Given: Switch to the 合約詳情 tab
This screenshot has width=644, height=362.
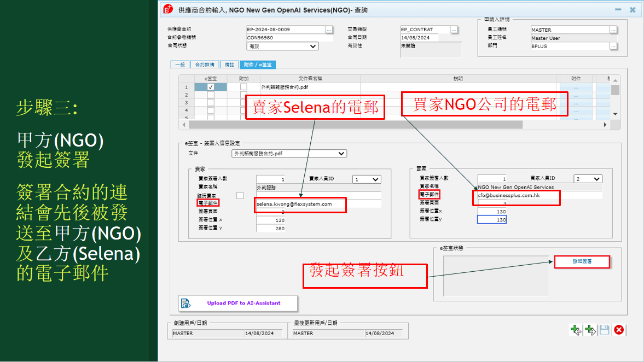Looking at the screenshot, I should [205, 65].
